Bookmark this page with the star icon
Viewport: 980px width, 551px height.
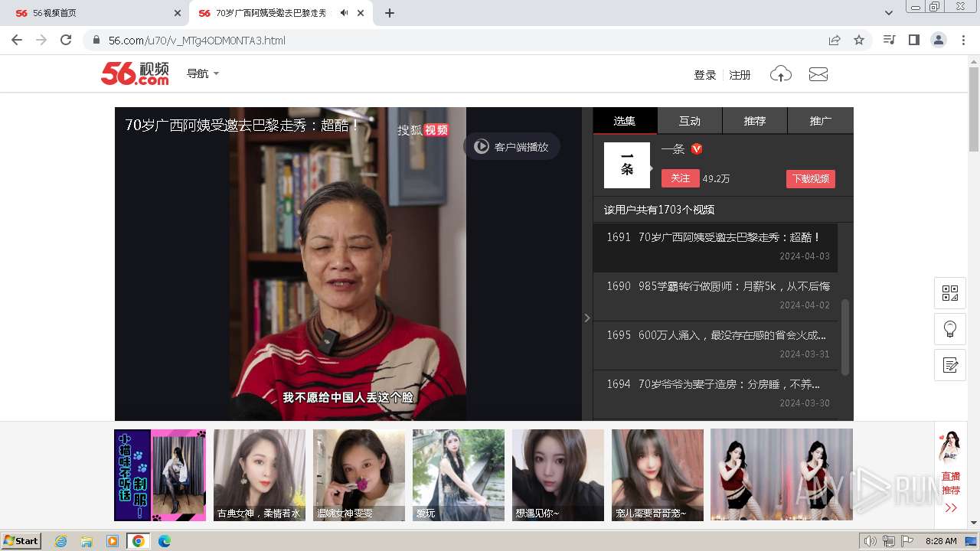coord(859,40)
